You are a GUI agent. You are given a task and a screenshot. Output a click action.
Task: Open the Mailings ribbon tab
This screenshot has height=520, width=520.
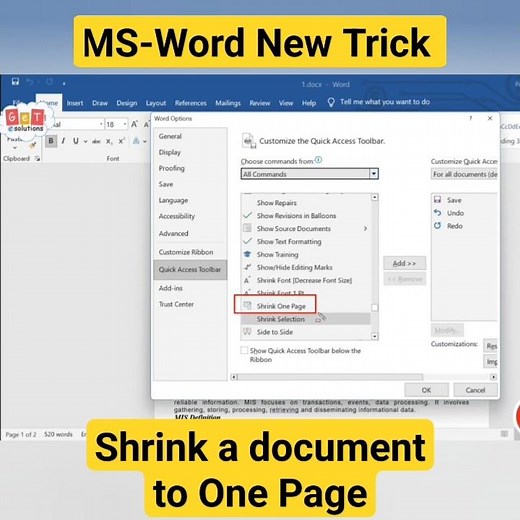point(228,103)
